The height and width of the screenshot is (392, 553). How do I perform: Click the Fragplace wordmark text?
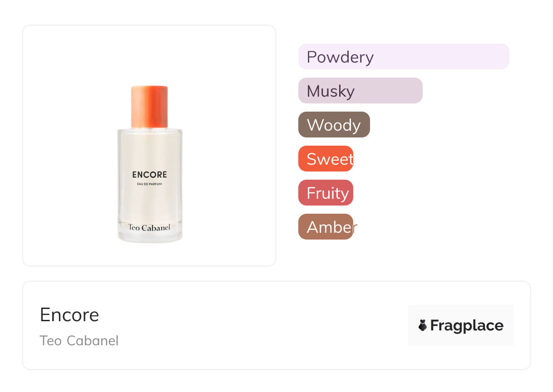[467, 325]
